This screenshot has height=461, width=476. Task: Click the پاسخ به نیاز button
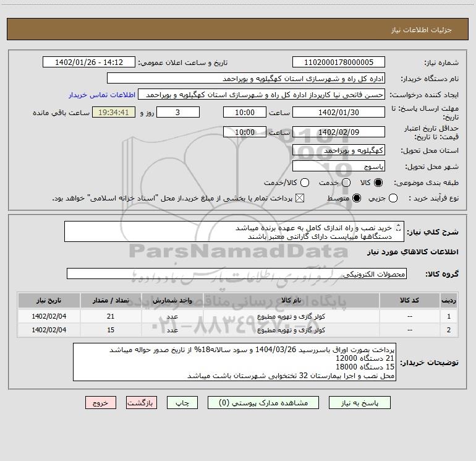click(x=359, y=403)
